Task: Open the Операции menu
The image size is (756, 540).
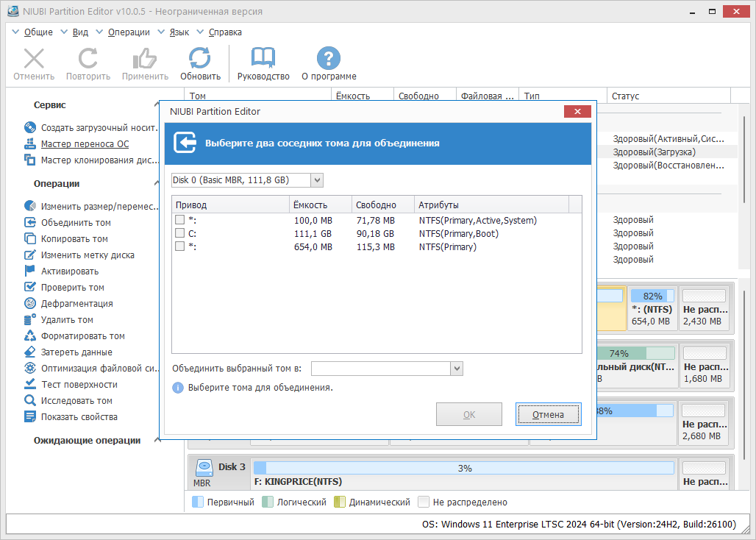Action: tap(128, 32)
